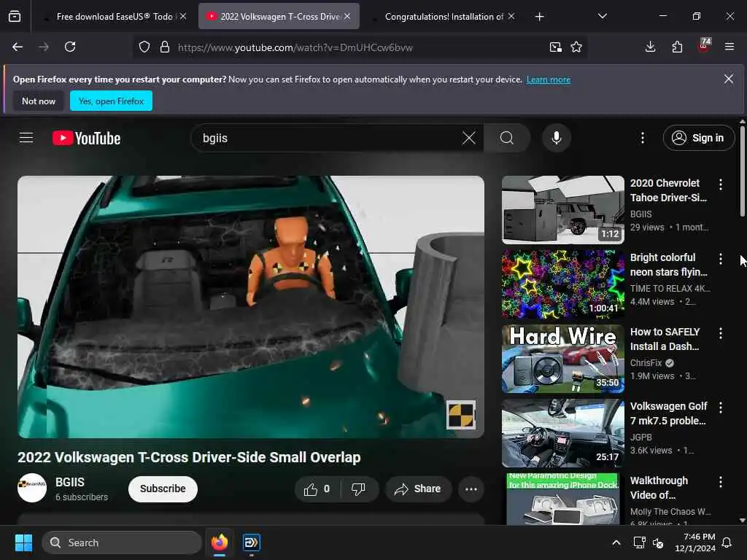Click the Windows taskbar Search box
The height and width of the screenshot is (560, 747).
point(122,542)
